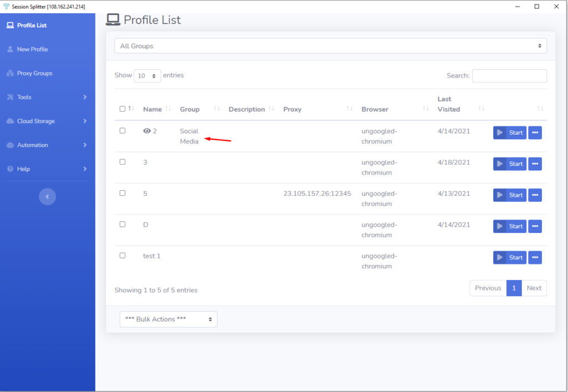Image resolution: width=568 pixels, height=392 pixels.
Task: Check the checkbox for profile test 1
Action: (x=123, y=256)
